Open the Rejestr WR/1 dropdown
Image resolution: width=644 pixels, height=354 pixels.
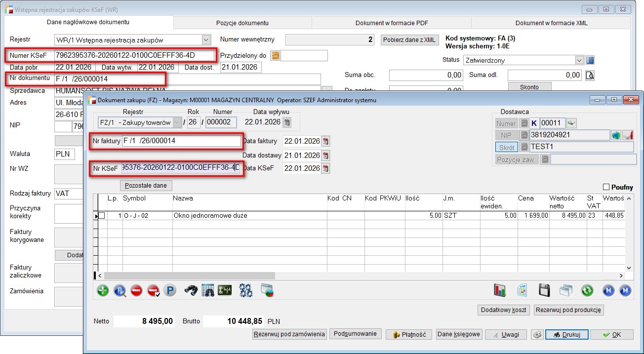pos(206,40)
